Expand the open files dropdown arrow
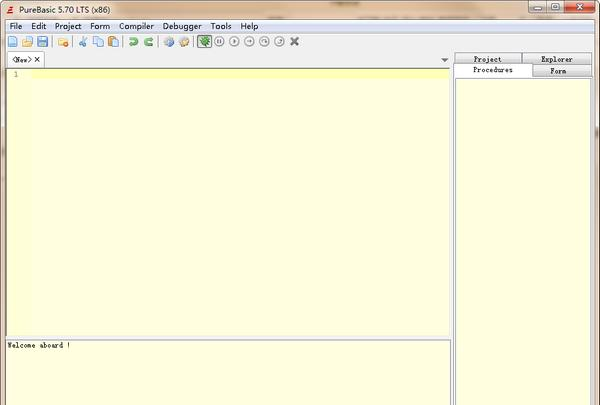This screenshot has width=600, height=405. click(444, 60)
